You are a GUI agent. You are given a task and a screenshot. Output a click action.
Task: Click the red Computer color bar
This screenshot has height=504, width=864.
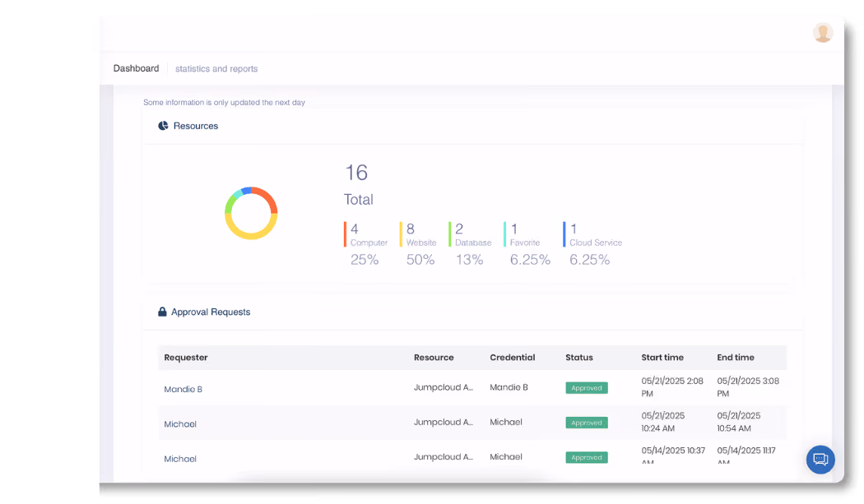pos(345,234)
